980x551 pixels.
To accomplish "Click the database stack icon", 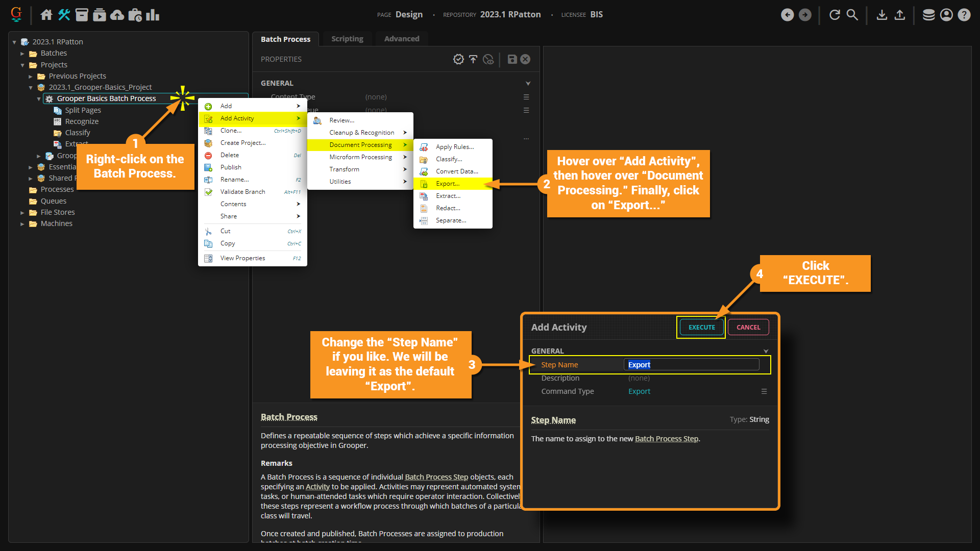I will click(x=928, y=15).
